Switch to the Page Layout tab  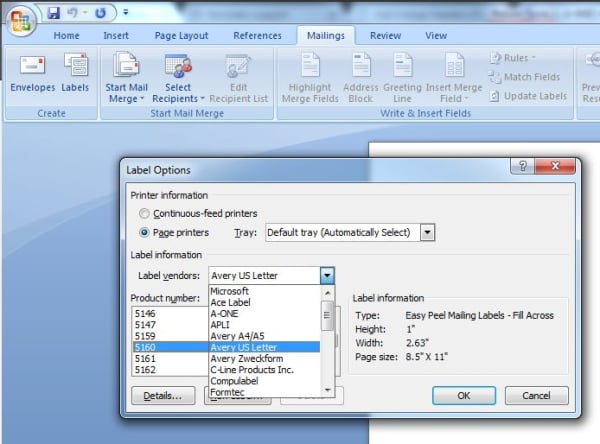(x=180, y=35)
